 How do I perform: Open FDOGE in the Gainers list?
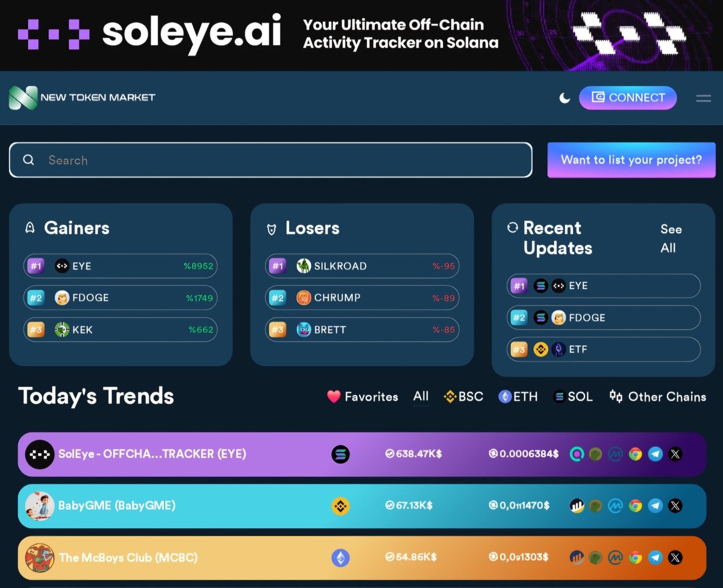pos(120,298)
